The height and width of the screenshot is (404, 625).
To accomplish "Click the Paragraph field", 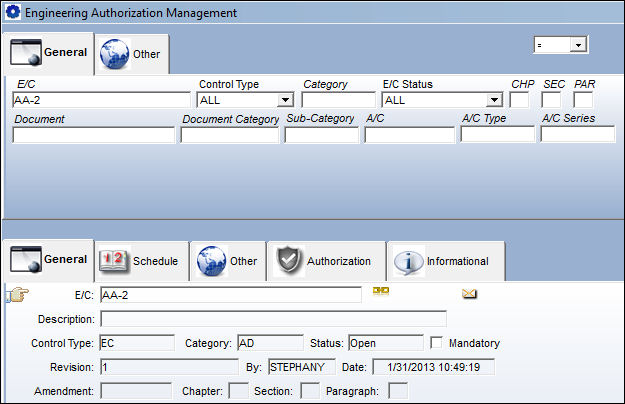I will 398,391.
